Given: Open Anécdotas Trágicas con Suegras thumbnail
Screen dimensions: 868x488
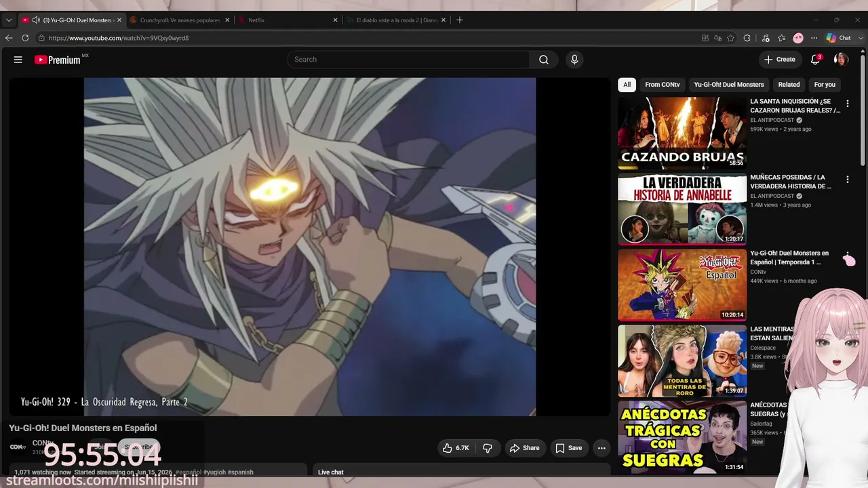Looking at the screenshot, I should tap(682, 436).
